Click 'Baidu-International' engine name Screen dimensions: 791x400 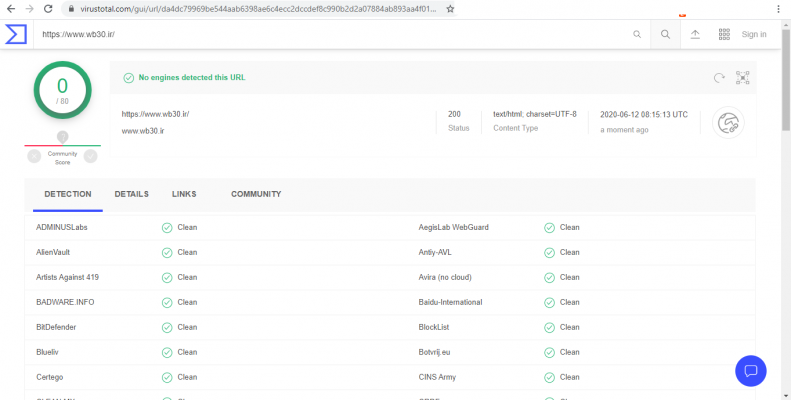450,302
